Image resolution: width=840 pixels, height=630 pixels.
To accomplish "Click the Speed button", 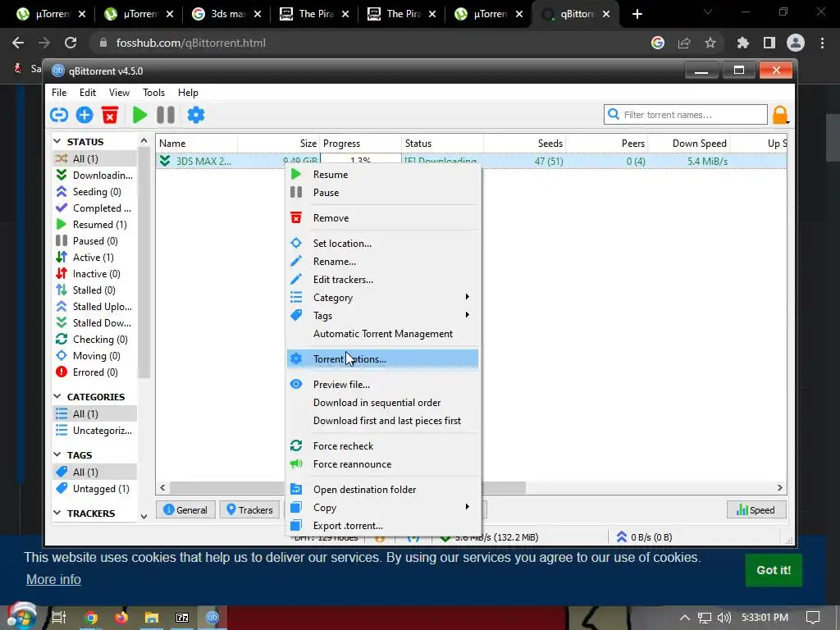I will [x=756, y=510].
